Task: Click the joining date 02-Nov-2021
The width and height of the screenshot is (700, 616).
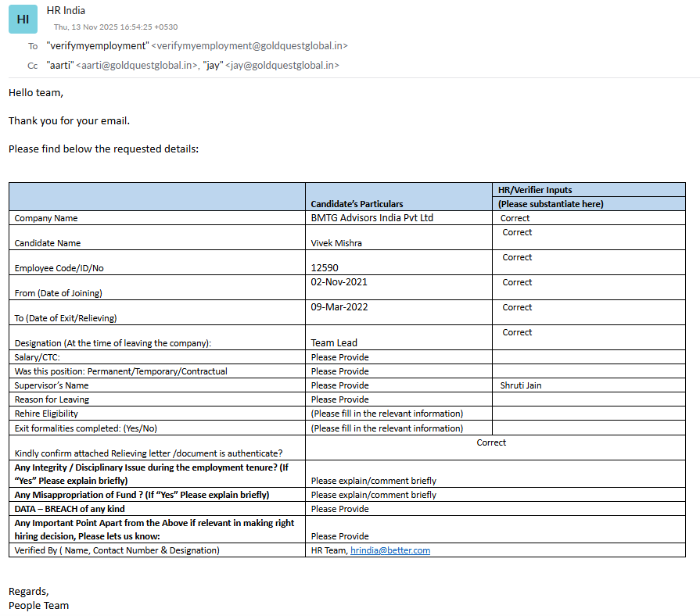Action: pos(339,282)
